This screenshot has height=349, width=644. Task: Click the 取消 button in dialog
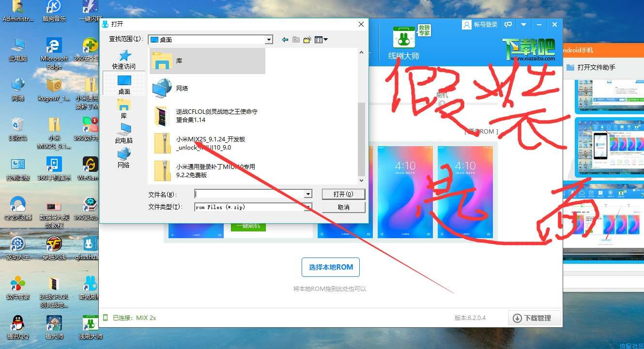point(343,207)
